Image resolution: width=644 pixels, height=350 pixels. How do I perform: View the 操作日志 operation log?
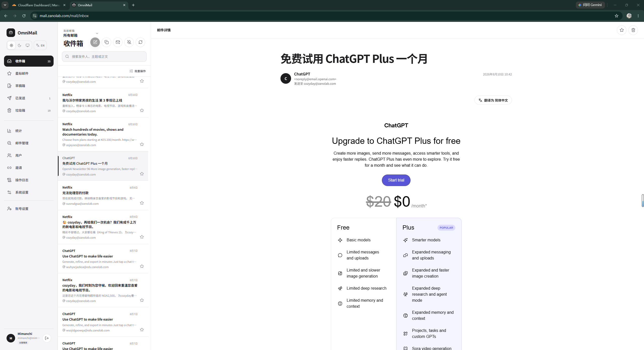29,180
